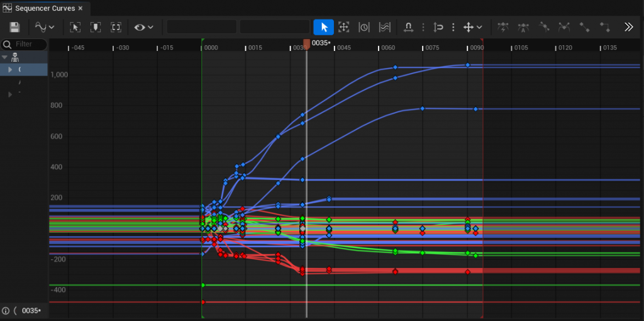This screenshot has width=644, height=321.
Task: Click the -030 ruler label
Action: pyautogui.click(x=123, y=48)
